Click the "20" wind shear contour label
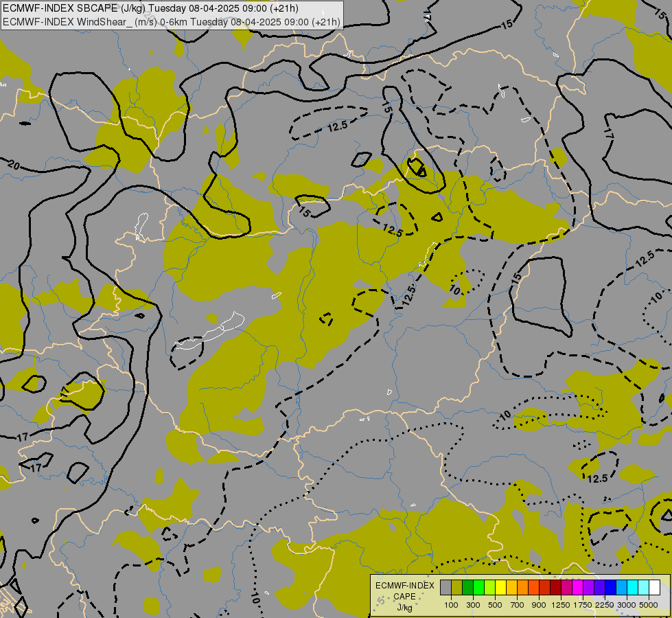672x618 pixels. click(14, 165)
